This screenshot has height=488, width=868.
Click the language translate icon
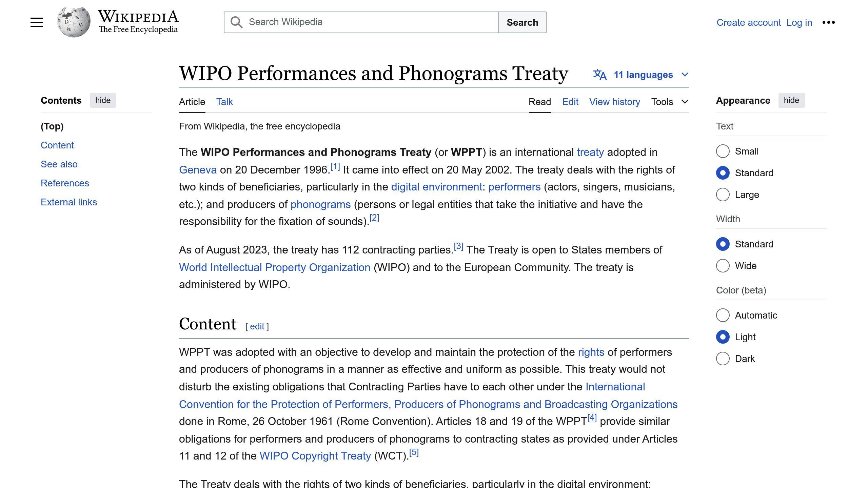pyautogui.click(x=600, y=75)
